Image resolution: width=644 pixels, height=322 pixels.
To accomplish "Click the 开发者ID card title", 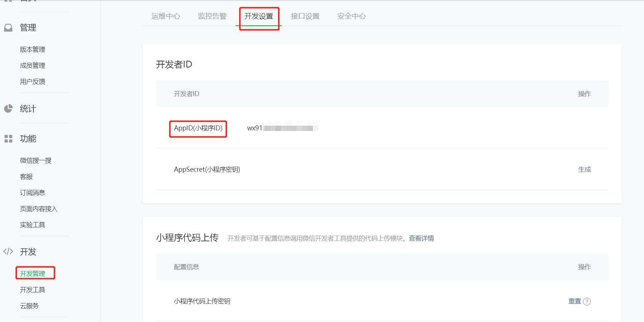I will tap(174, 64).
